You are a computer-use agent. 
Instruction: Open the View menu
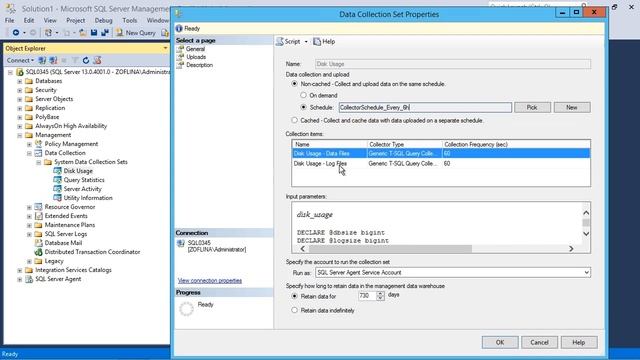pos(50,20)
